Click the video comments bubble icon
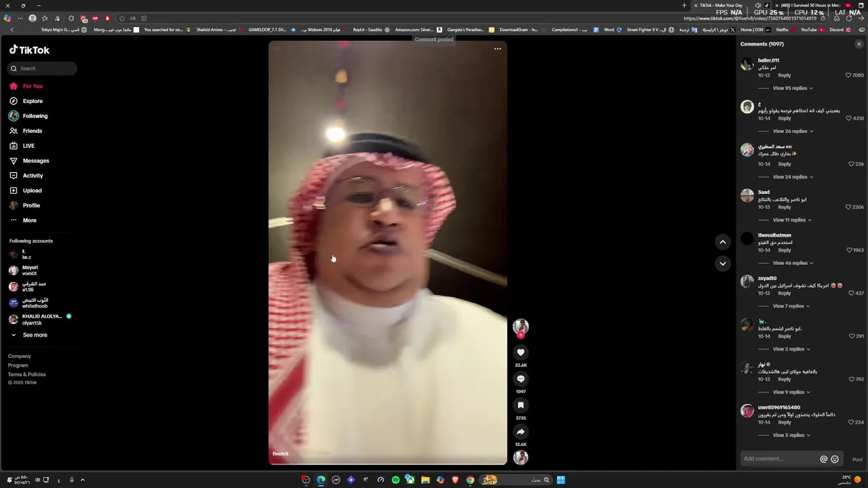Screen dimensions: 868x488 (521, 379)
